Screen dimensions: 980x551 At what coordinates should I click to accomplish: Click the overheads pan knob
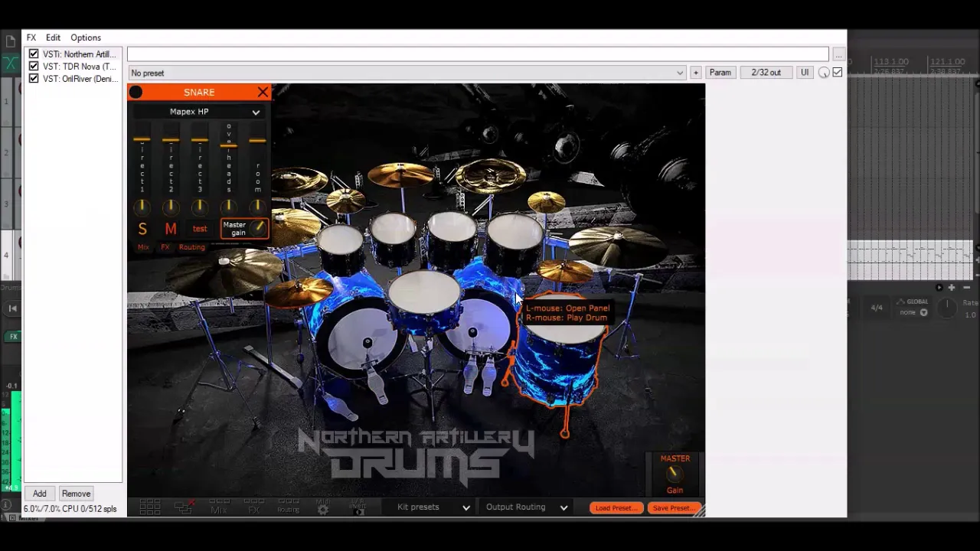point(228,207)
